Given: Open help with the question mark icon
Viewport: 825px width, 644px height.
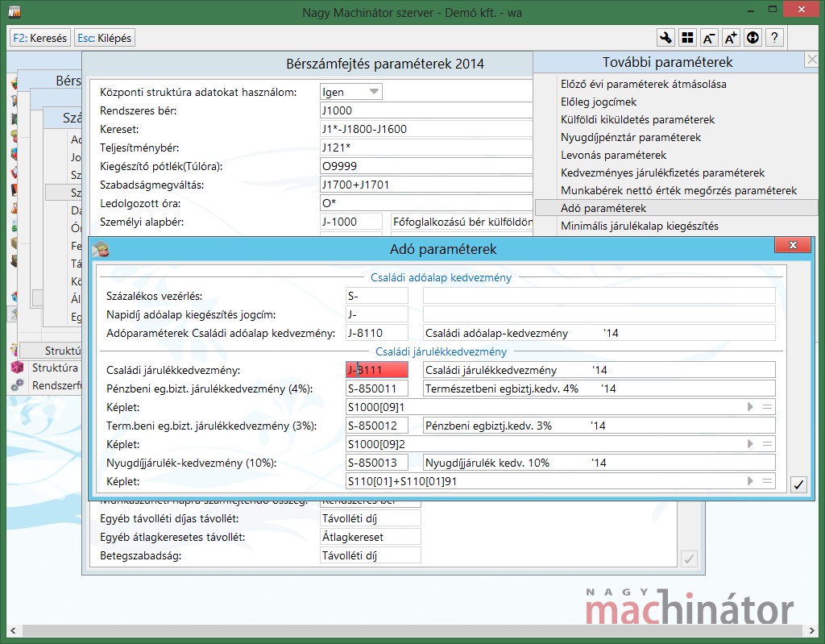Looking at the screenshot, I should 774,38.
